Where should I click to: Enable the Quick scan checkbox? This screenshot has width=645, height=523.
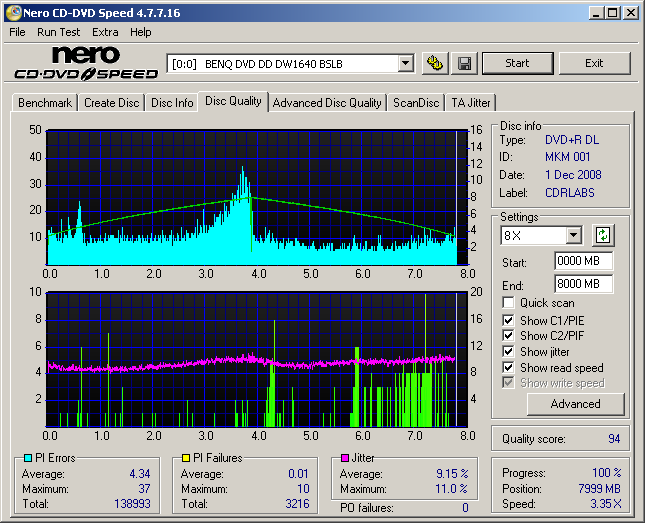click(x=509, y=303)
